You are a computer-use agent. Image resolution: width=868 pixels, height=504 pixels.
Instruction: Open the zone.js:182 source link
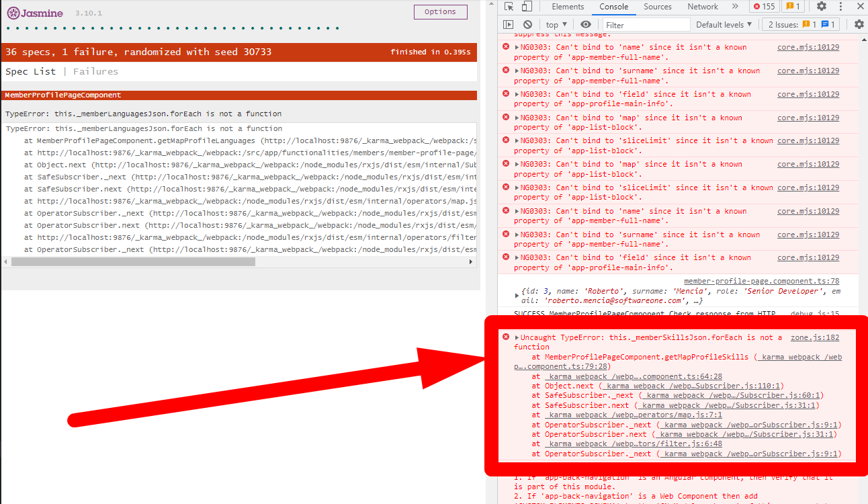[814, 338]
